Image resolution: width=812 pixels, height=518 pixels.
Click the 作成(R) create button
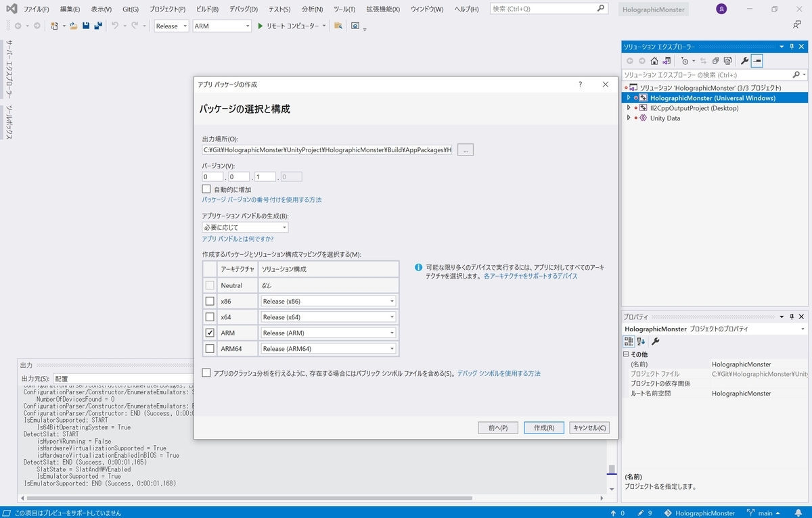(544, 427)
